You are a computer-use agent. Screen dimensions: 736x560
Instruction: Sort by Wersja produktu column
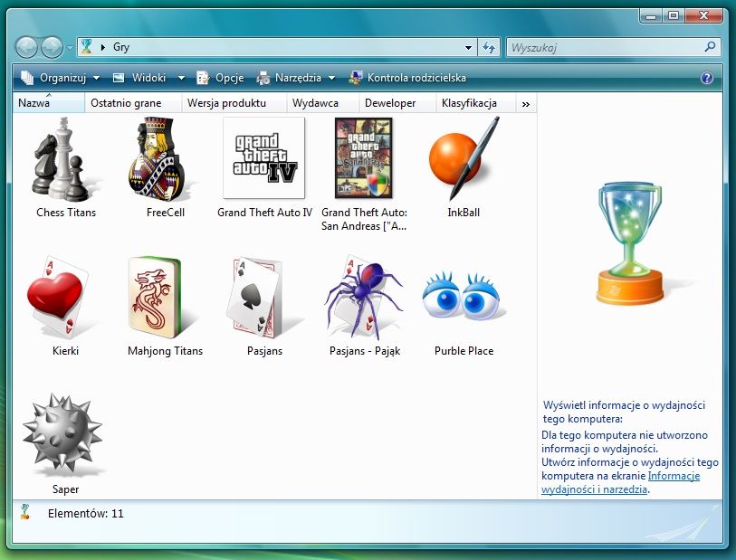234,103
